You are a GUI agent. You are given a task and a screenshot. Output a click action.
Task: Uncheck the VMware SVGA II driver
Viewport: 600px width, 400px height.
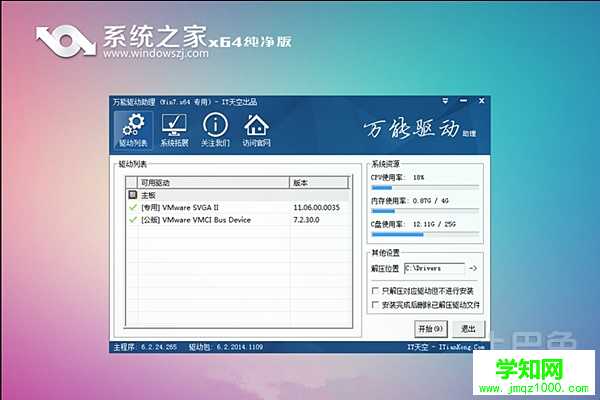pyautogui.click(x=133, y=207)
